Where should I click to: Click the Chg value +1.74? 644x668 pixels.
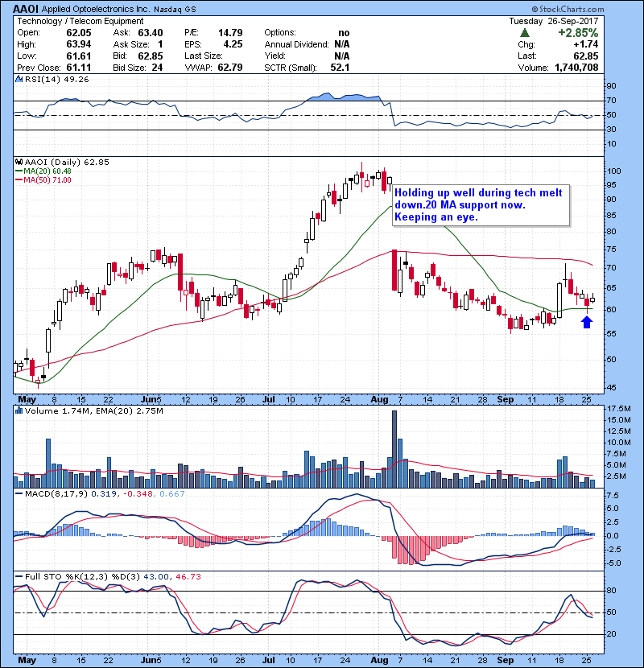(x=585, y=44)
